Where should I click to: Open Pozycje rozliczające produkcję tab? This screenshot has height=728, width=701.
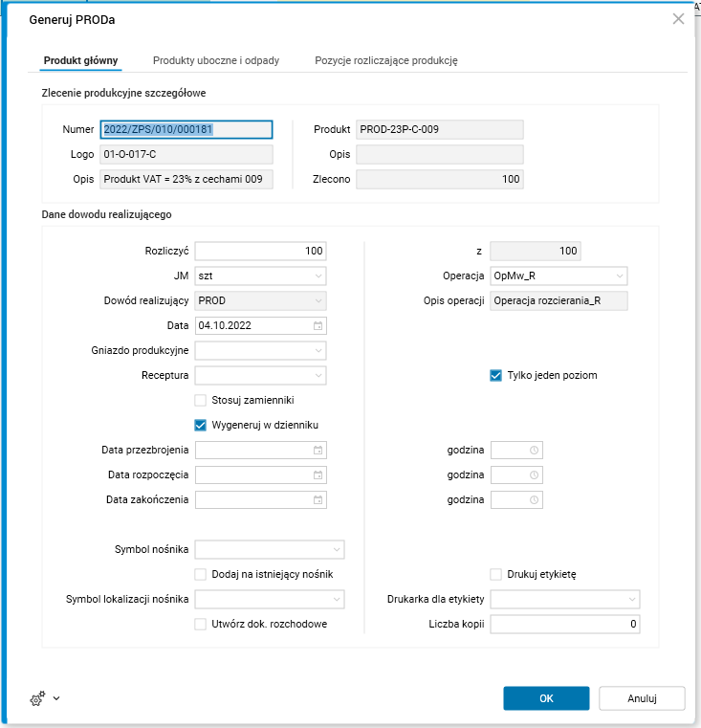pyautogui.click(x=386, y=60)
